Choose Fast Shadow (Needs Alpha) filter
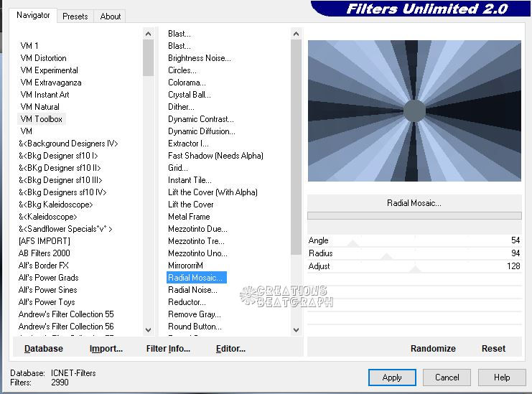 [x=215, y=156]
